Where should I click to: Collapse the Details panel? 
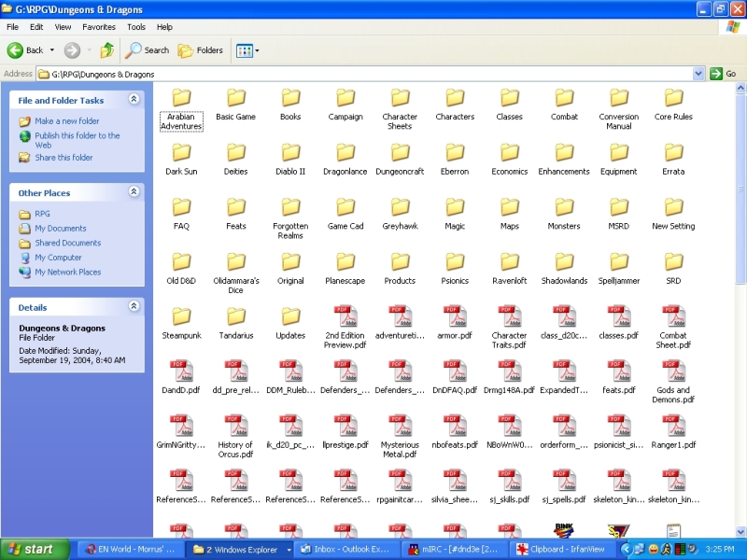pos(134,306)
